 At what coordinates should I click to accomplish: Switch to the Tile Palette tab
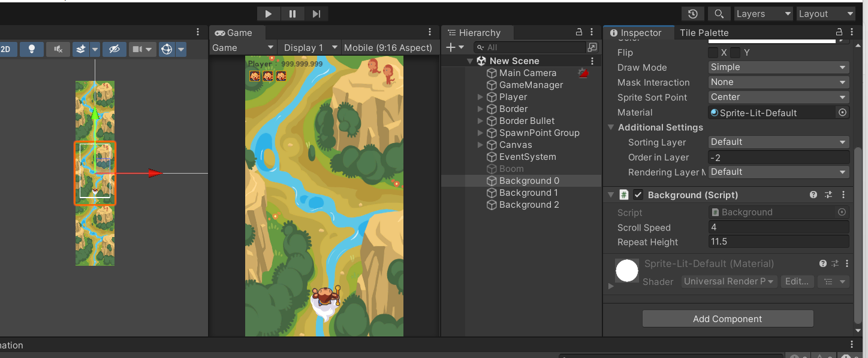click(x=704, y=33)
